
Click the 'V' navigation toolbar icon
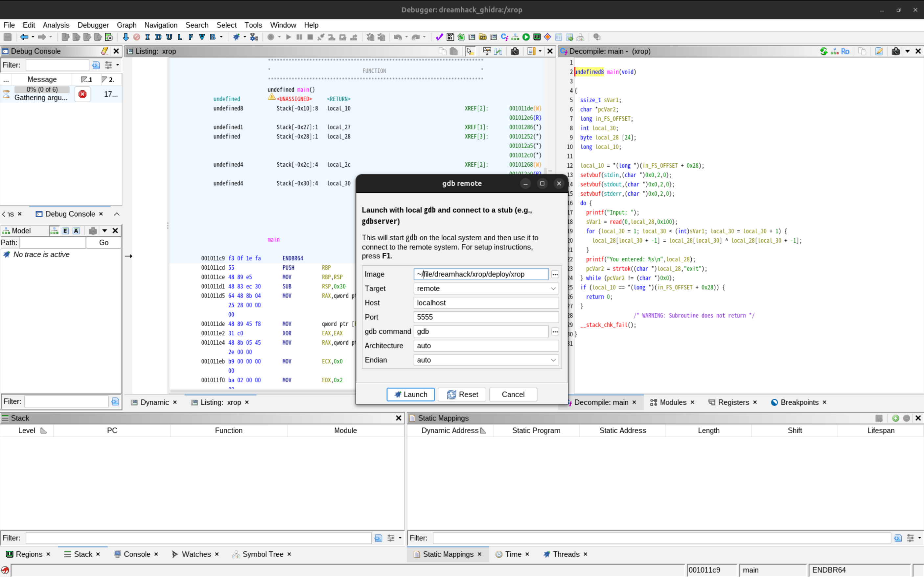point(202,37)
